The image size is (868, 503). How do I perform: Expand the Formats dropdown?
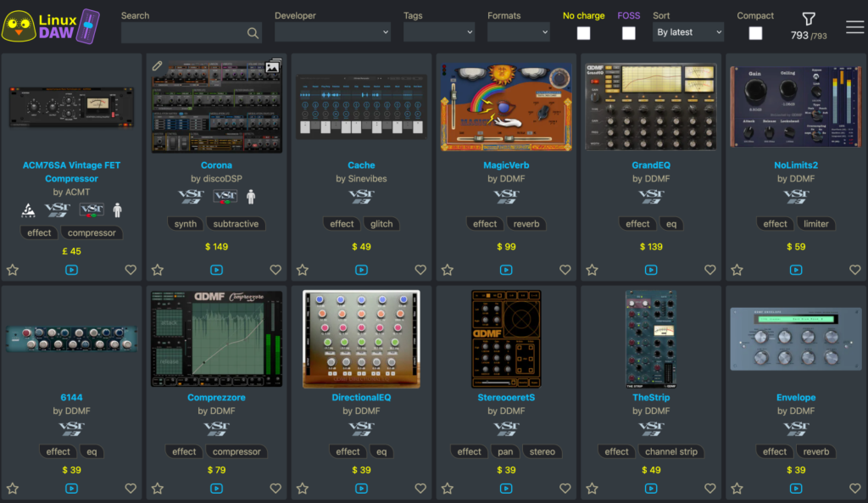click(518, 32)
